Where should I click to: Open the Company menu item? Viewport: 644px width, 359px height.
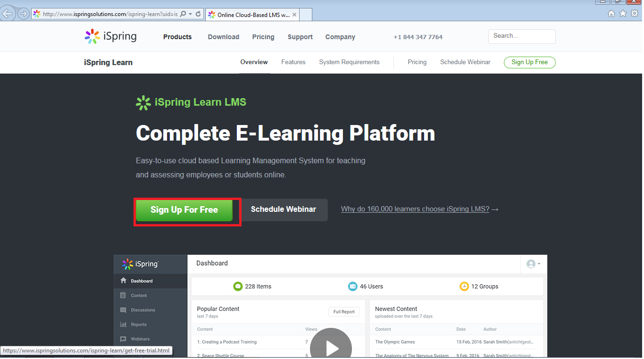[x=340, y=37]
